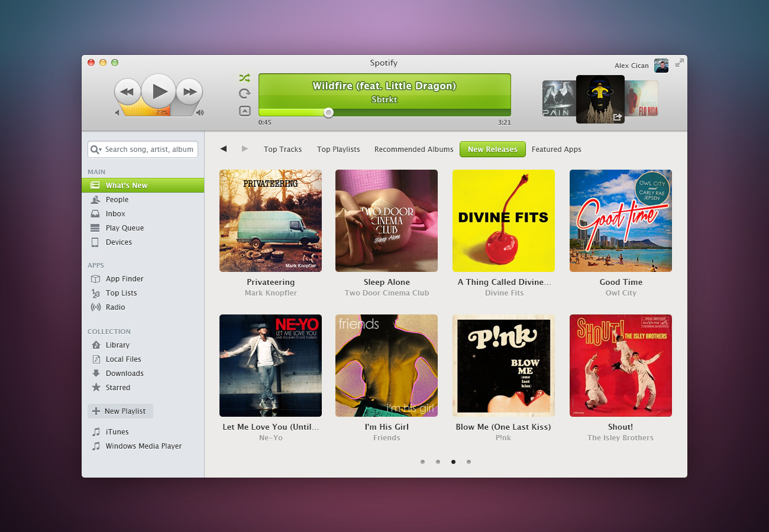Share current album via arrow icon

click(x=617, y=117)
